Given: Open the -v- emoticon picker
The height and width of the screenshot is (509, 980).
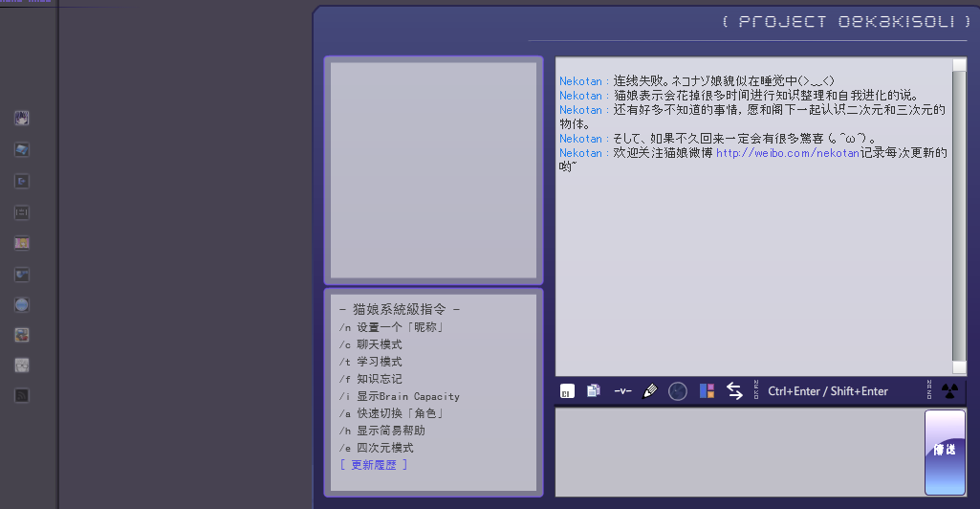Looking at the screenshot, I should [x=622, y=390].
